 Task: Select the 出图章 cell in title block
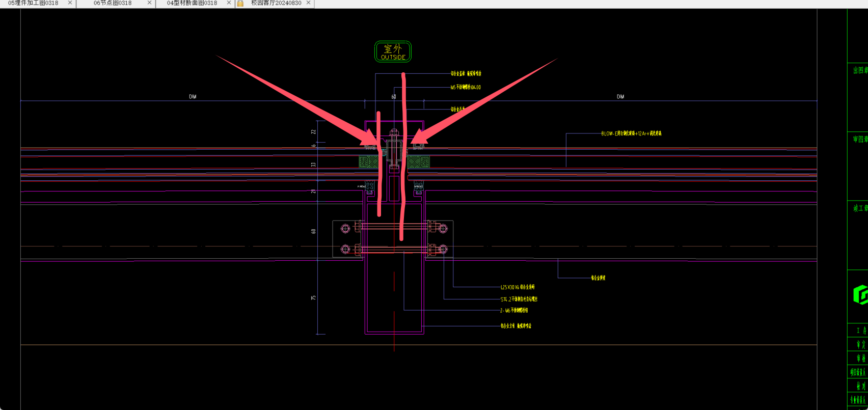point(860,70)
